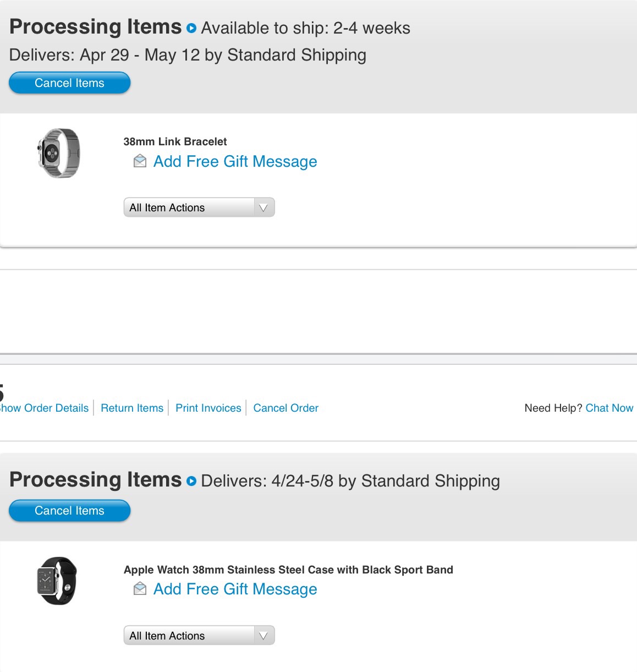Open Print Invoices link
The height and width of the screenshot is (672, 637).
[208, 408]
